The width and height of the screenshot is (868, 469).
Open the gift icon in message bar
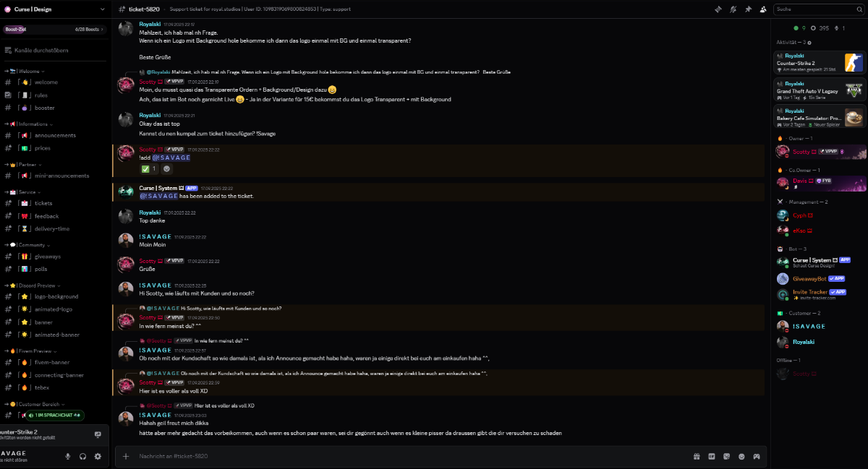tap(697, 456)
